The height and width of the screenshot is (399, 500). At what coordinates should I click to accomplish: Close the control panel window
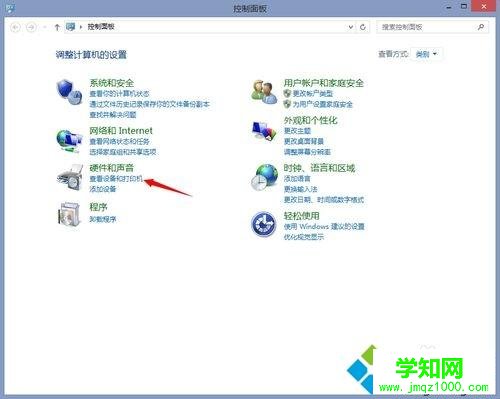click(484, 7)
